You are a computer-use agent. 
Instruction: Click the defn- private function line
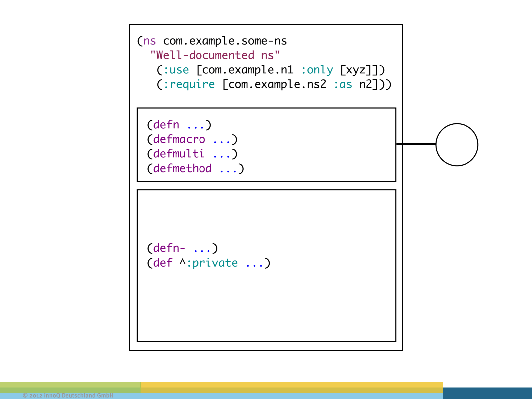tap(182, 248)
